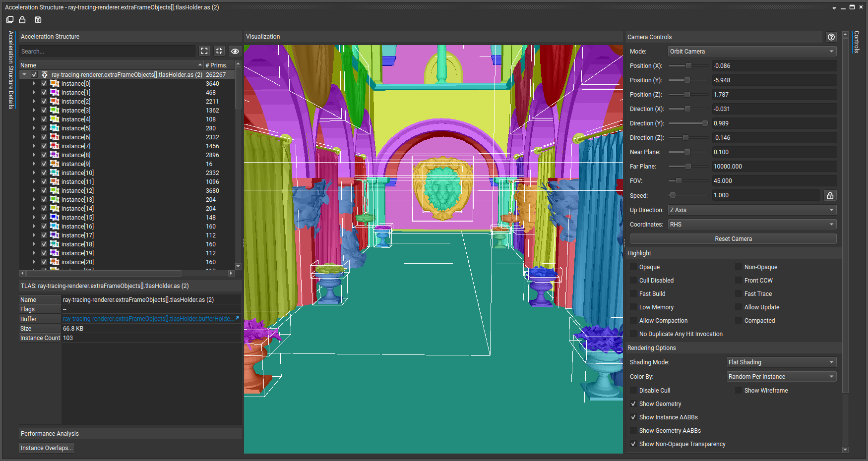868x461 pixels.
Task: Select the Controls vertical side tab
Action: (856, 42)
